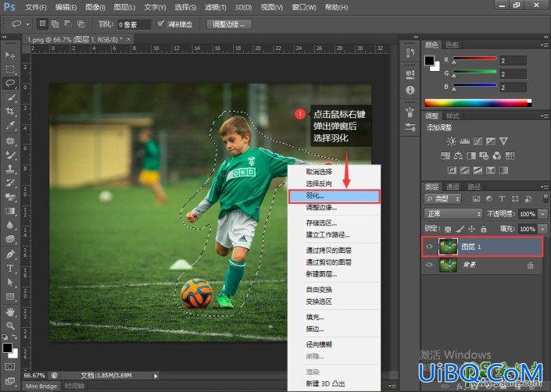Open the Mini Bridge tab
This screenshot has width=551, height=392.
[41, 386]
